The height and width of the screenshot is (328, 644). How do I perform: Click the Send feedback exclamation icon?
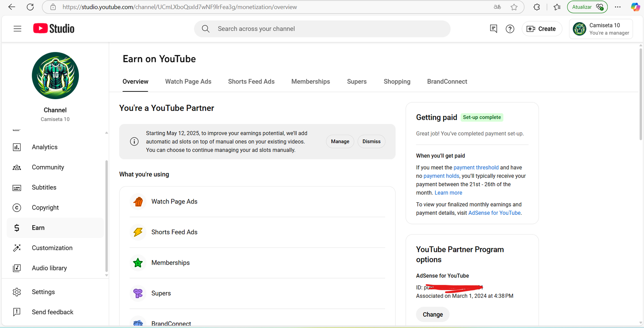click(x=17, y=312)
